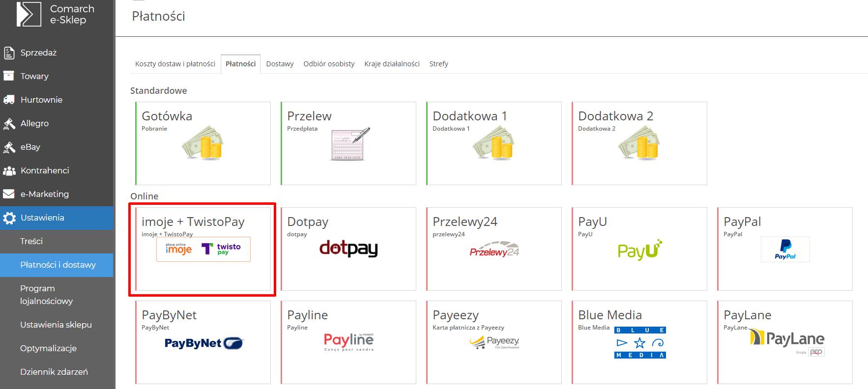Image resolution: width=868 pixels, height=389 pixels.
Task: Click the Hurtownie truck icon
Action: [9, 100]
